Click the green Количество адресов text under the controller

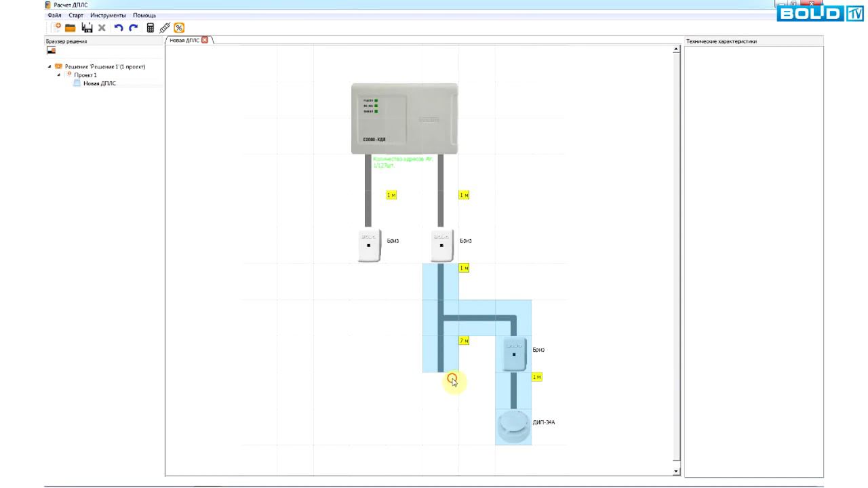403,162
